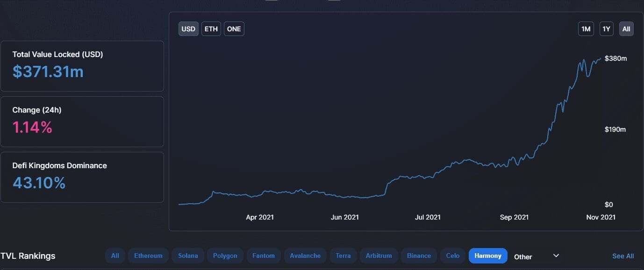
Task: Filter TVL rankings by Polygon
Action: (225, 256)
